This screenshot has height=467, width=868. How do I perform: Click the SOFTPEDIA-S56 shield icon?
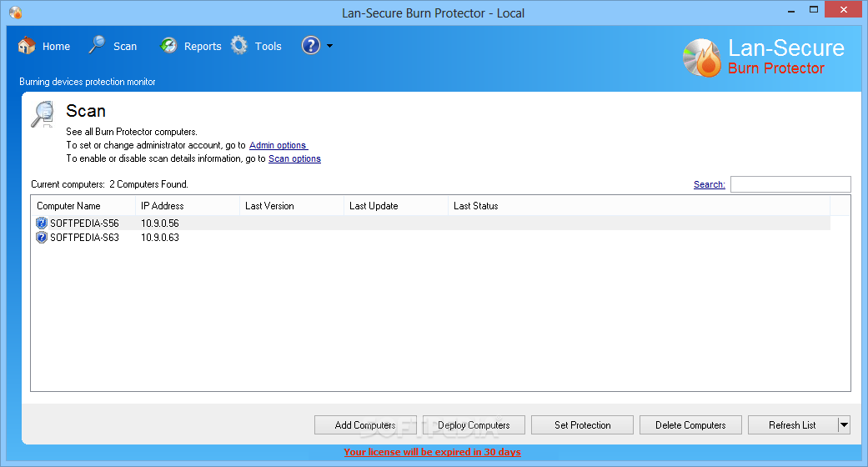coord(42,223)
